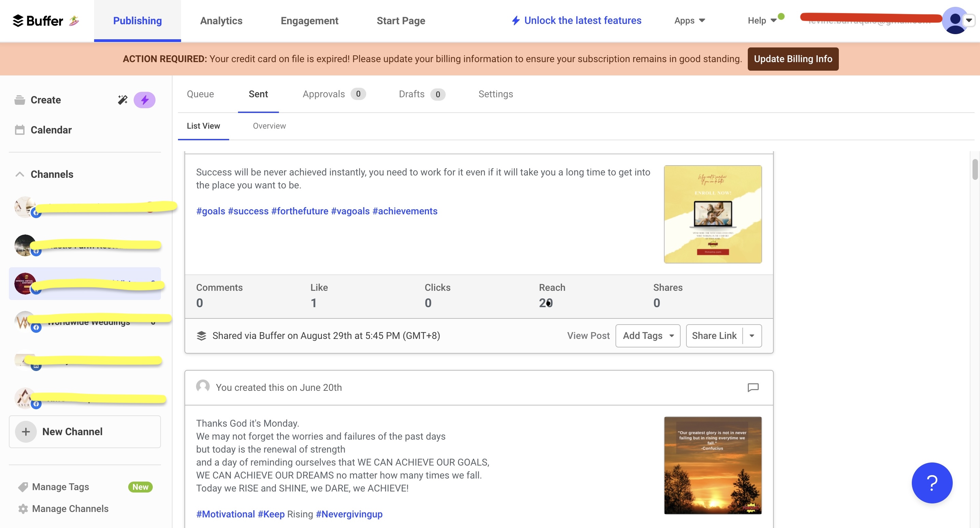Click the plus icon for New Channel
Viewport: 980px width, 528px height.
[x=26, y=431]
